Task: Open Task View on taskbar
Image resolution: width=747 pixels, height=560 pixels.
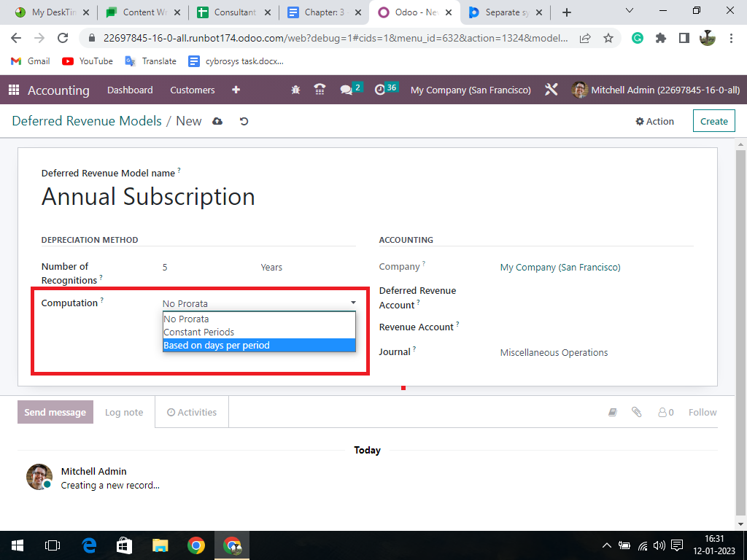Action: point(53,545)
